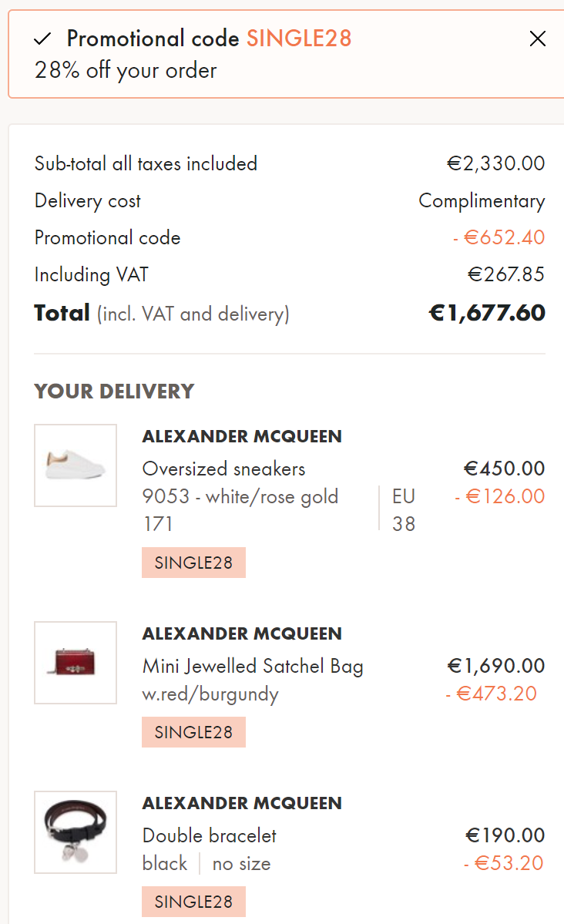The width and height of the screenshot is (564, 924).
Task: Click the Alexander McQueen brand above bracelet
Action: pos(242,803)
